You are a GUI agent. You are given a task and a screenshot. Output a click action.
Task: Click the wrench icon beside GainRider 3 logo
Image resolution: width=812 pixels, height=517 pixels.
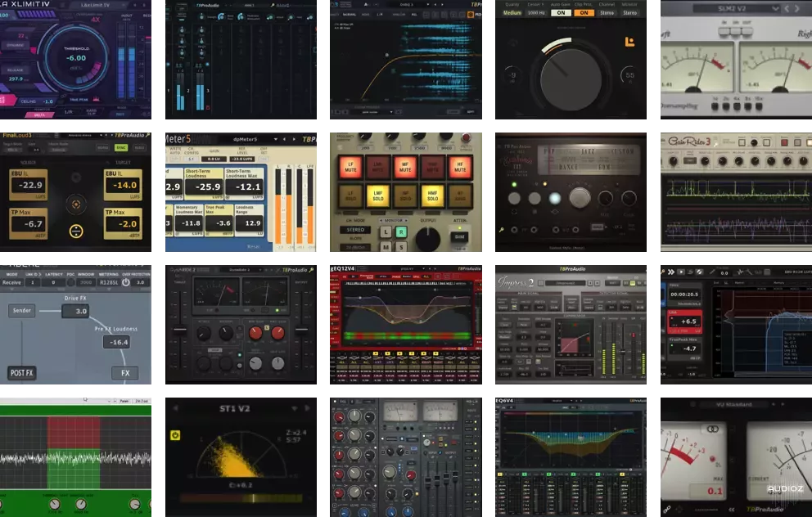pyautogui.click(x=717, y=145)
